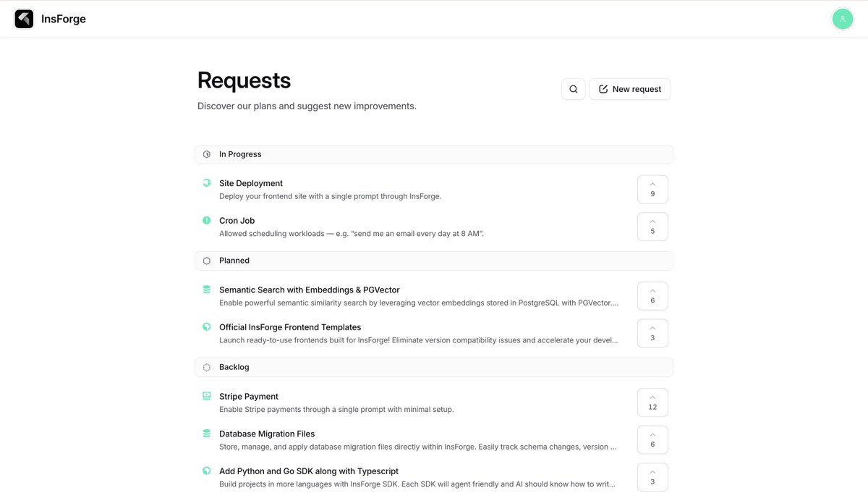The width and height of the screenshot is (868, 493).
Task: Click the New request button
Action: 630,89
